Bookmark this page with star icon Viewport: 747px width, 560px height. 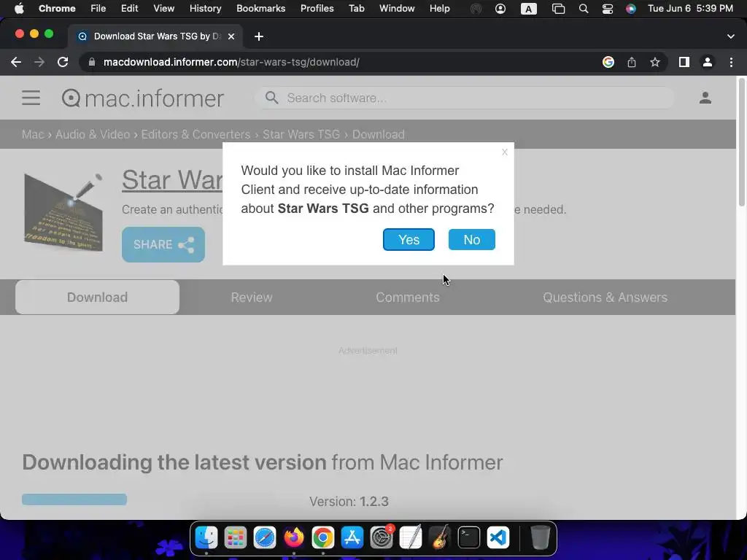tap(655, 62)
